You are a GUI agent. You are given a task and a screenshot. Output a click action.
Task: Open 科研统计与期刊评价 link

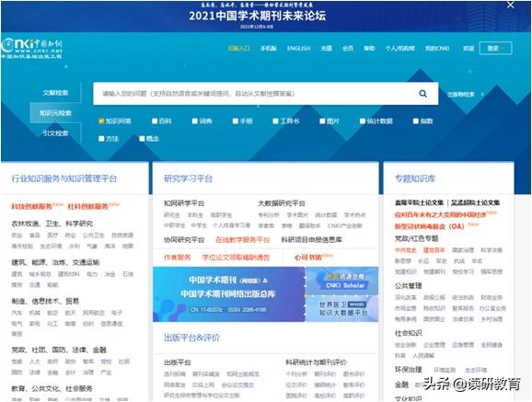click(x=316, y=362)
